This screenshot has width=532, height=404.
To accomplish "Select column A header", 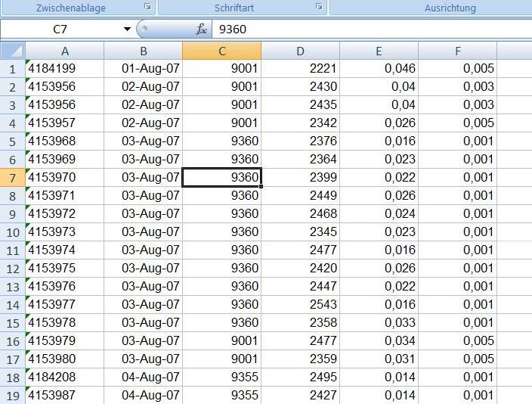I will pos(65,51).
